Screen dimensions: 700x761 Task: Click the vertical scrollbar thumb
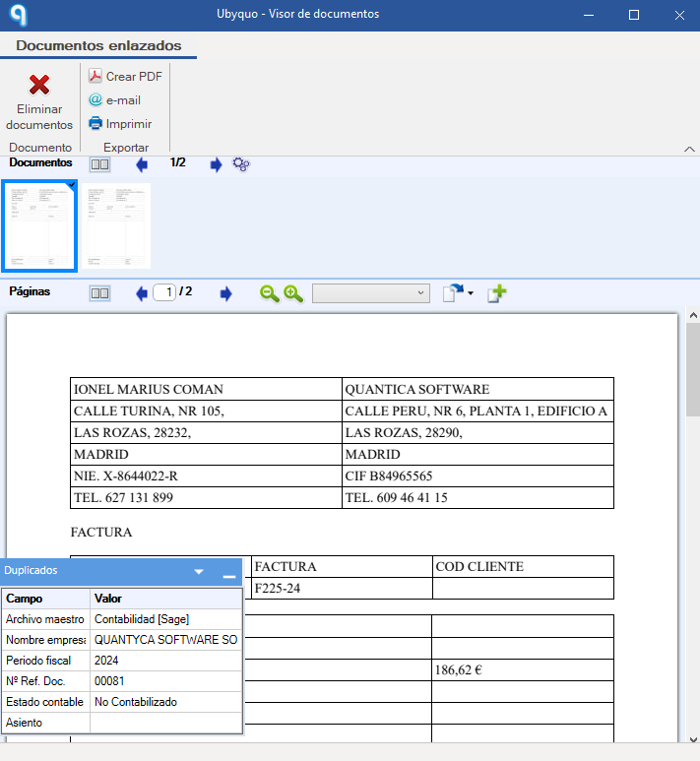click(693, 370)
